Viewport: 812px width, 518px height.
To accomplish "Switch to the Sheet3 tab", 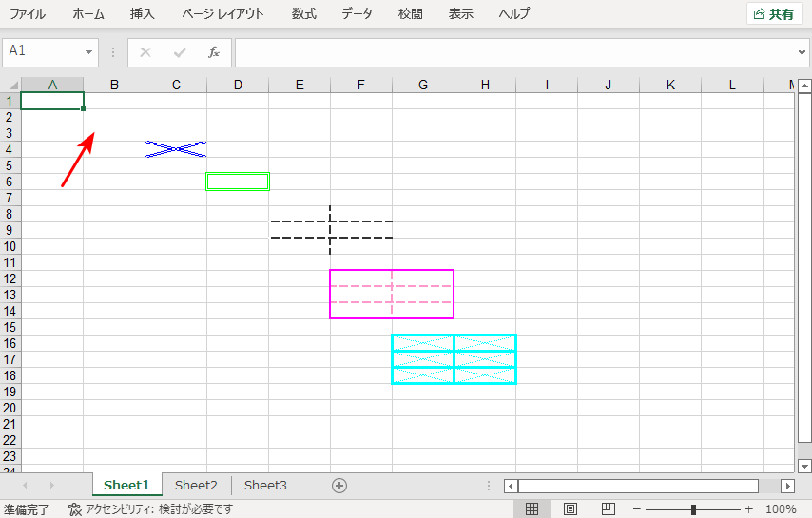I will pyautogui.click(x=265, y=485).
